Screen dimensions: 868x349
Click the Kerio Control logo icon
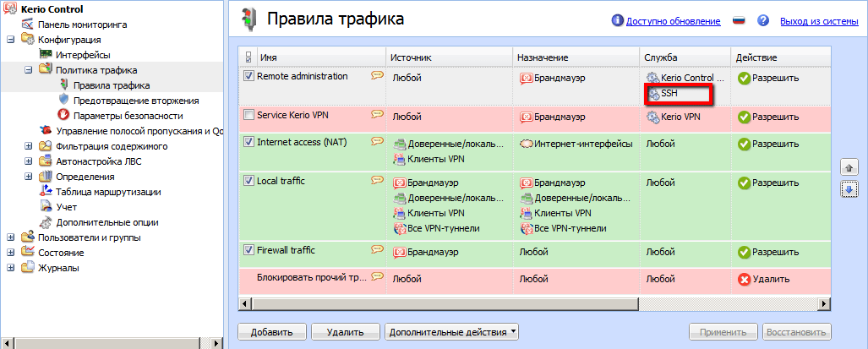pos(10,8)
